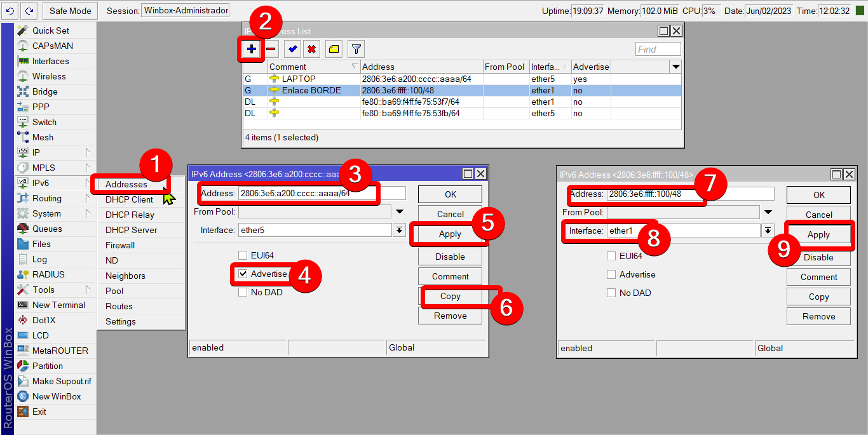Check No DAD in the ether5 address dialog

pyautogui.click(x=243, y=292)
